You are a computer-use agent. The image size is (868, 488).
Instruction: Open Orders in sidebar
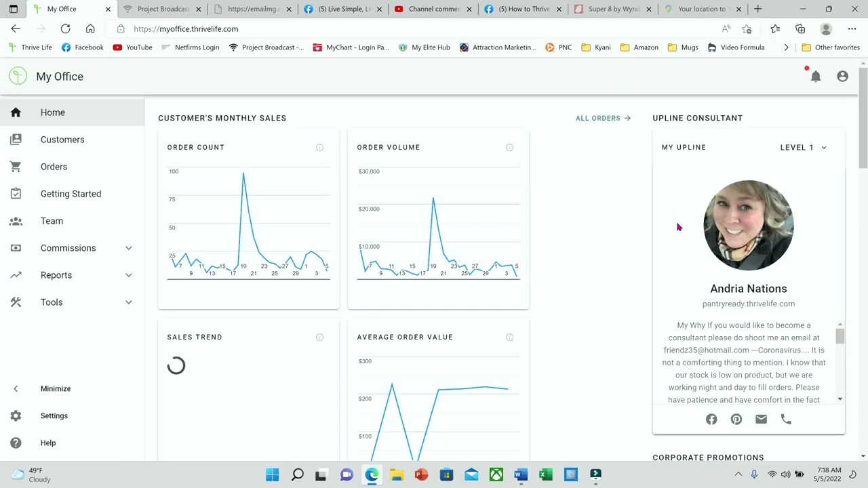tap(72, 167)
